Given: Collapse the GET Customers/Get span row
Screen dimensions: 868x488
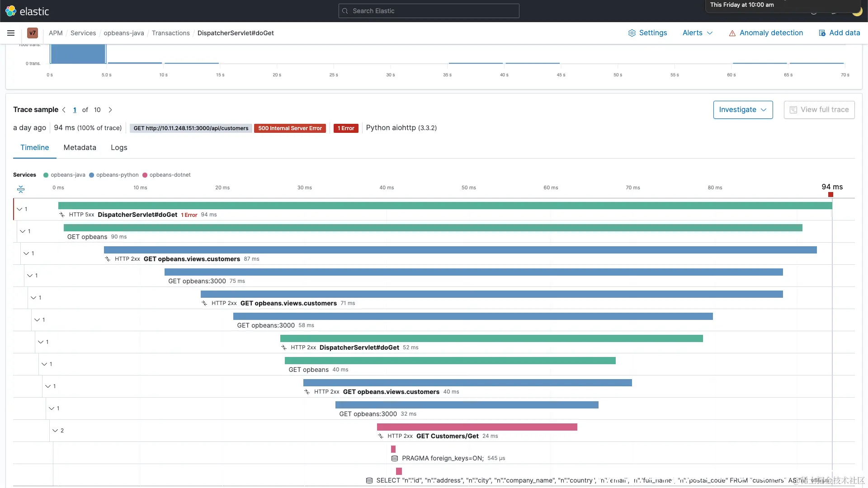Looking at the screenshot, I should click(55, 431).
